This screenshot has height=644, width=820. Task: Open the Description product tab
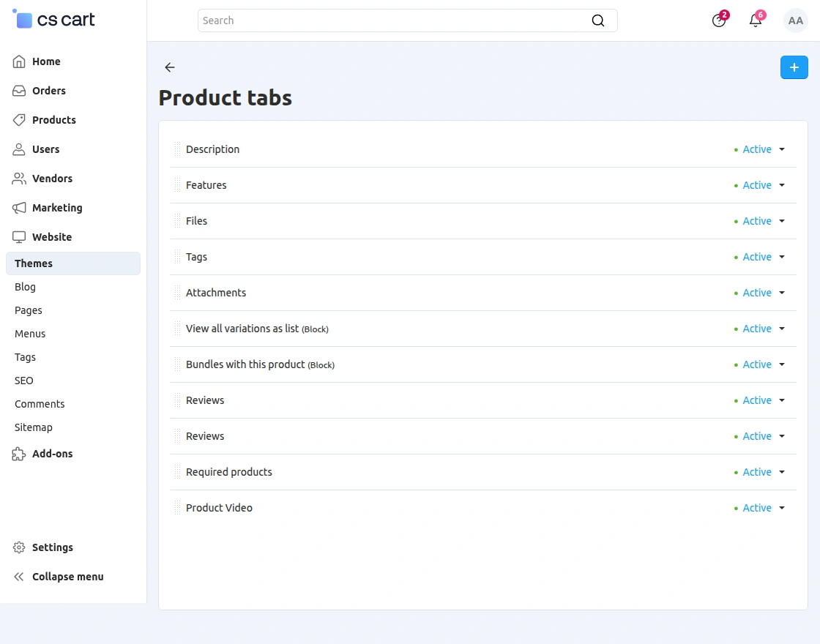click(213, 149)
